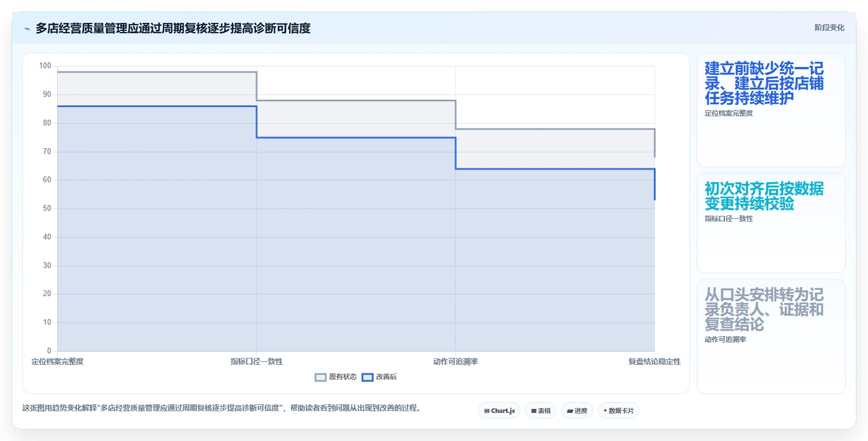Click the y-axis value 80
This screenshot has height=441, width=868.
coord(47,123)
